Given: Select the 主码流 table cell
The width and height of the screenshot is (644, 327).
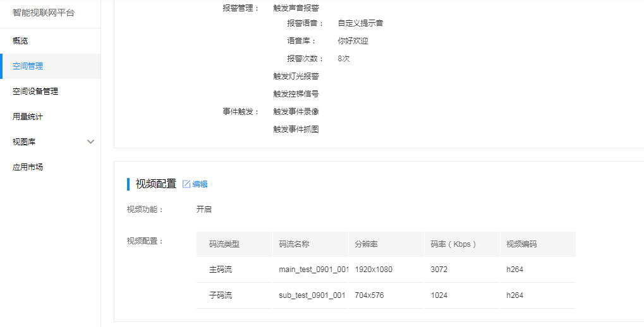Looking at the screenshot, I should pos(221,270).
